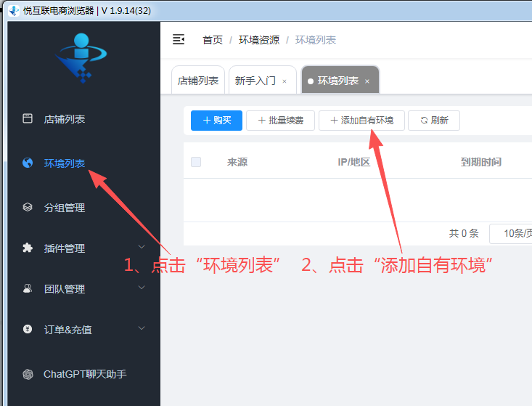Click the 添加自有环境 button

point(361,121)
